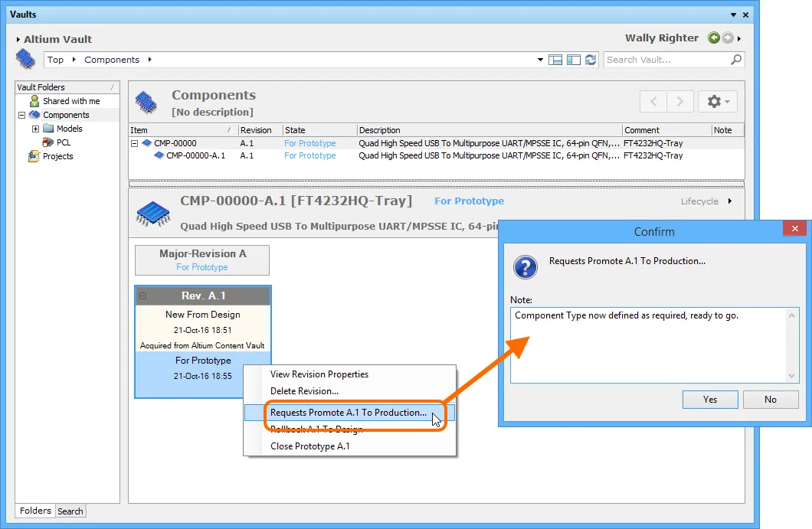This screenshot has width=812, height=529.
Task: Sort by Note column header
Action: click(728, 130)
